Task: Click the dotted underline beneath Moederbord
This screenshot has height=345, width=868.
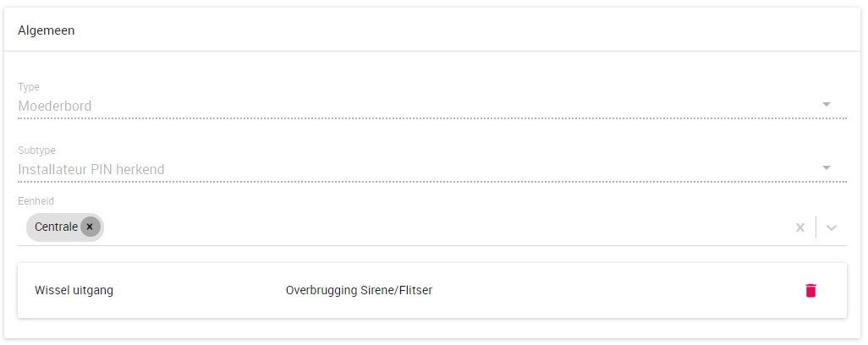Action: pyautogui.click(x=423, y=118)
